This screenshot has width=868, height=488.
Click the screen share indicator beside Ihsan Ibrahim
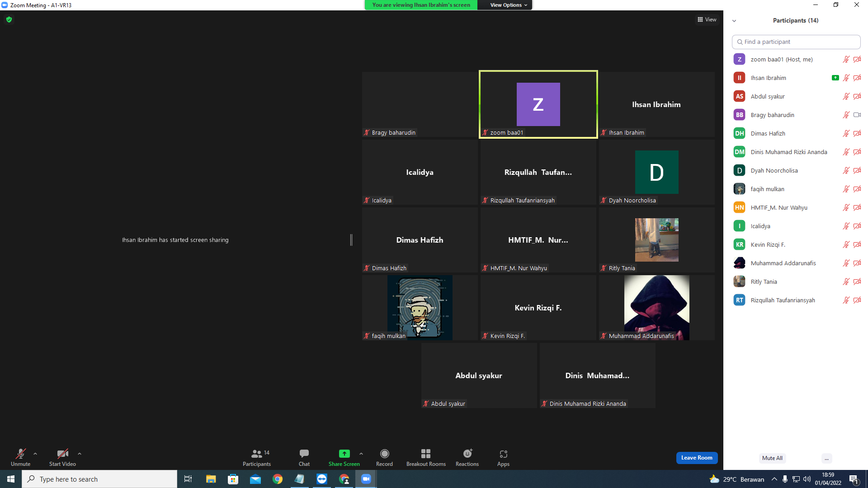click(x=835, y=78)
